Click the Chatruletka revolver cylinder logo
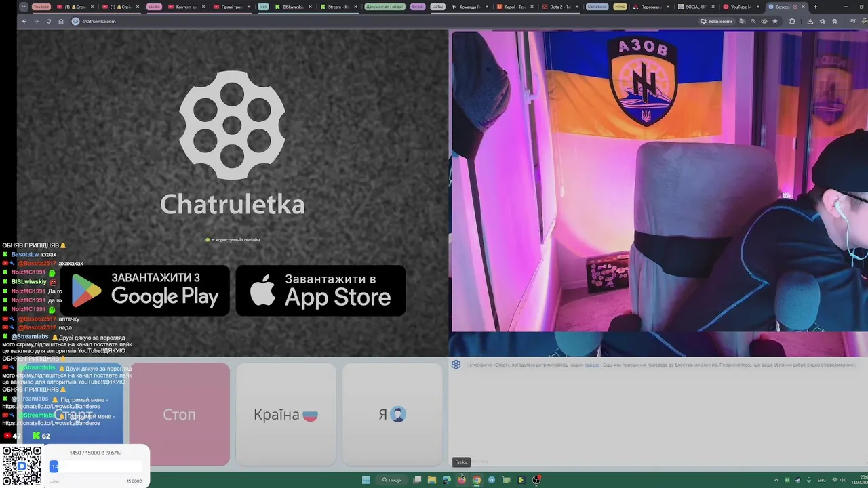Viewport: 868px width, 488px height. [233, 124]
